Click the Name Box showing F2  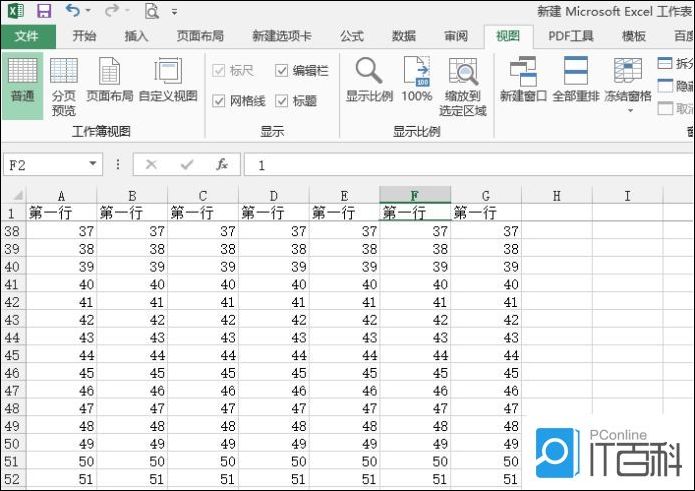coord(44,165)
